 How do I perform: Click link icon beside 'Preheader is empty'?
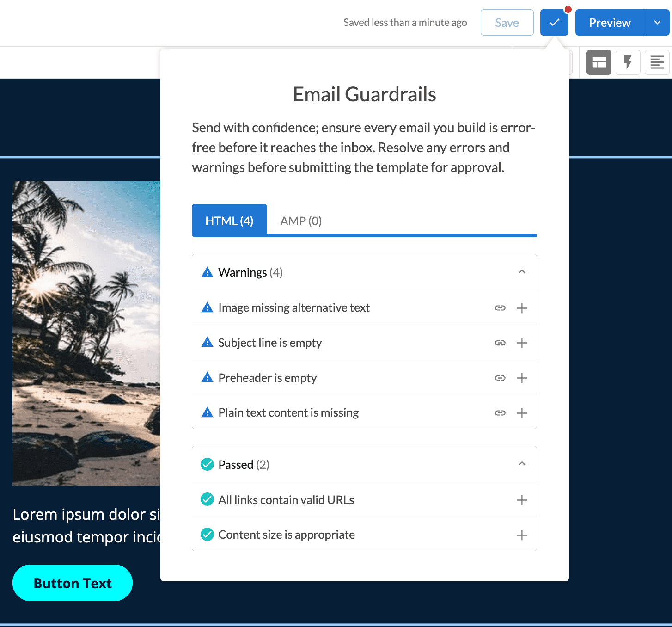click(500, 378)
